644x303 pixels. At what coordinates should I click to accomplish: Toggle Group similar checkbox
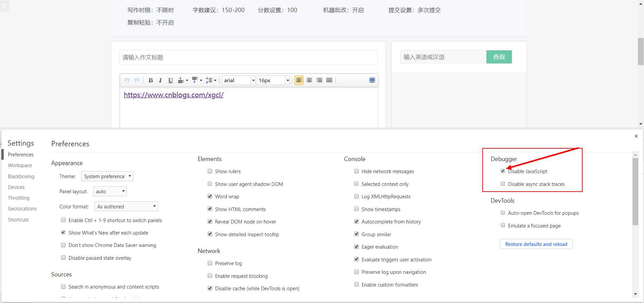coord(356,234)
